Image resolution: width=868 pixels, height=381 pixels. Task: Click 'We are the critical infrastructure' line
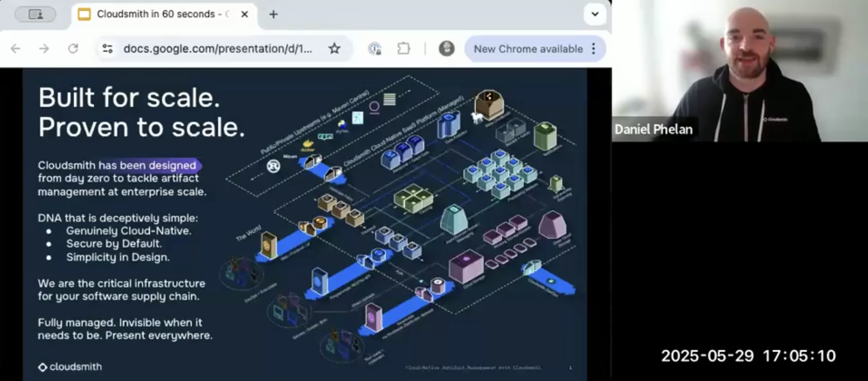121,283
